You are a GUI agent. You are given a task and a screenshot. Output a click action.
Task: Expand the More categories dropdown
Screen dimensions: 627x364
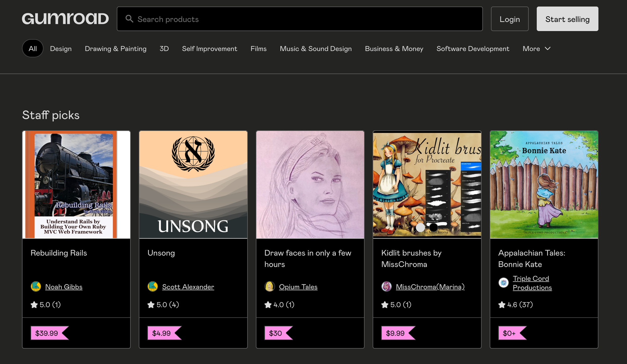(x=536, y=49)
